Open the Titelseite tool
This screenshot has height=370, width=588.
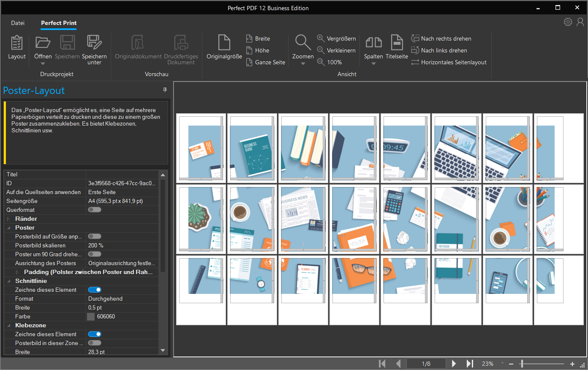(397, 48)
